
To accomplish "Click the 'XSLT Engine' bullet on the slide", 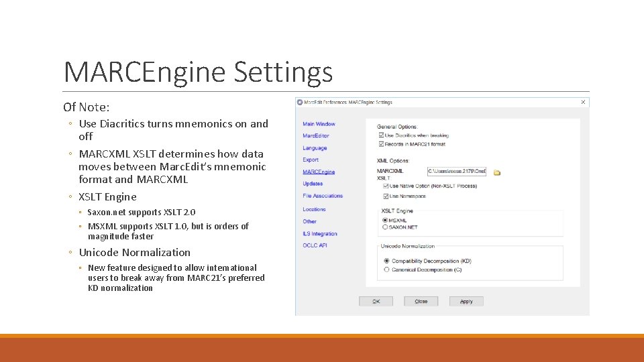I will [x=107, y=197].
